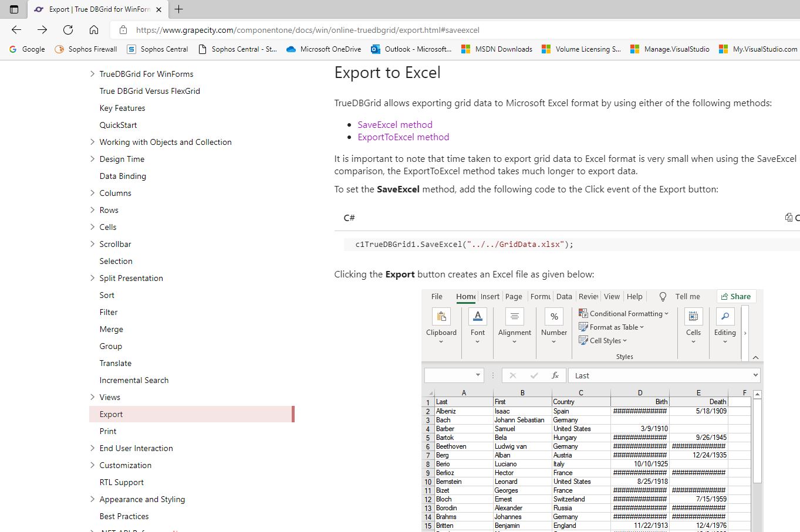The width and height of the screenshot is (800, 532).
Task: Go to the browser home page icon
Action: click(x=94, y=30)
